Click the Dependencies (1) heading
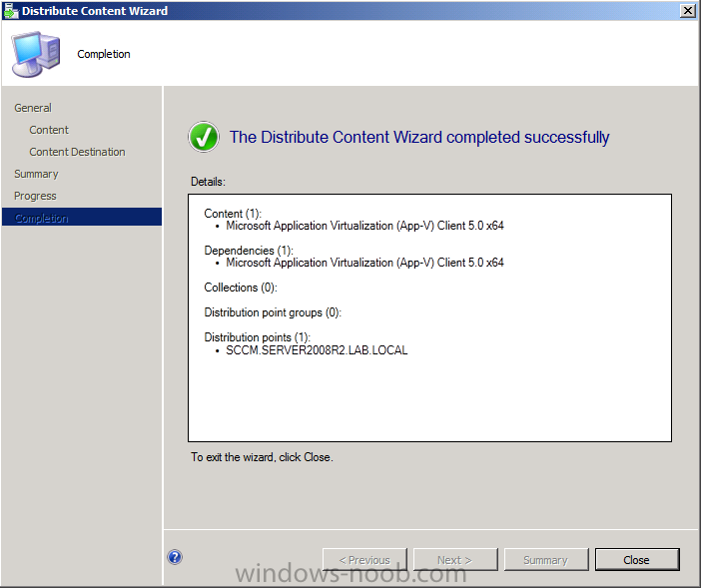Image resolution: width=701 pixels, height=588 pixels. tap(249, 251)
